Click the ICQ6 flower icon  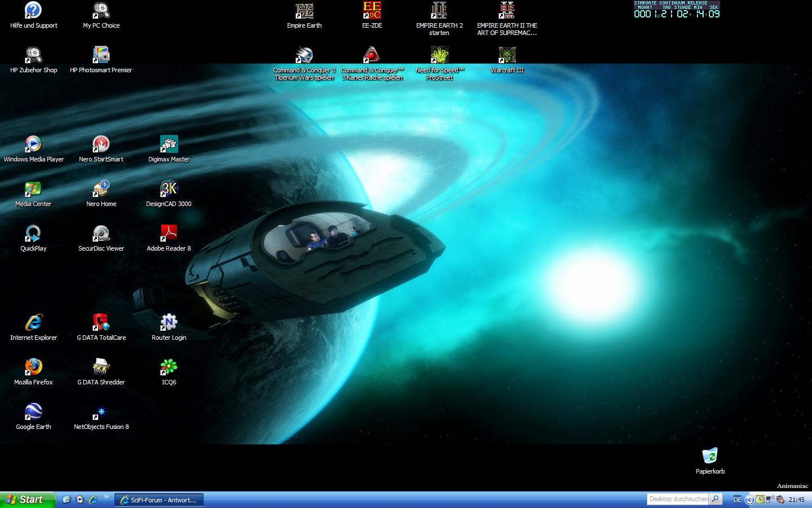pos(169,367)
